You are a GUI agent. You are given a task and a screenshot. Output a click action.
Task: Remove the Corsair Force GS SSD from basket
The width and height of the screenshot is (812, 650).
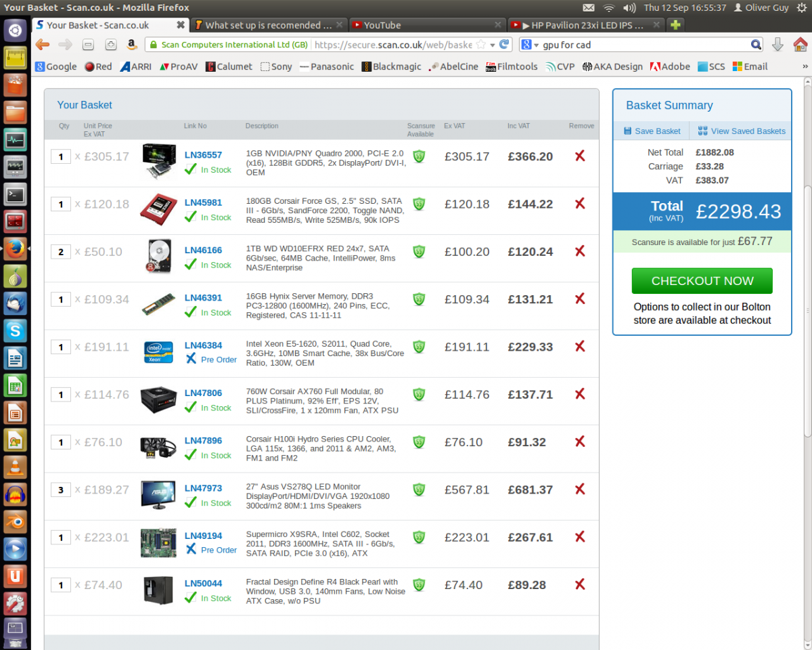click(x=580, y=204)
